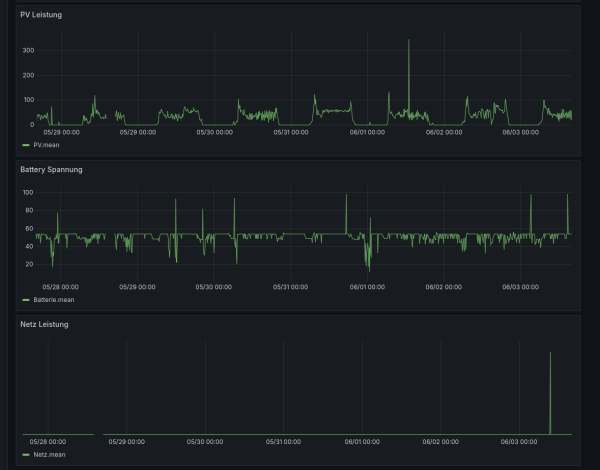
Task: Click the 100 y-axis label in Battery Spannung
Action: pos(28,192)
